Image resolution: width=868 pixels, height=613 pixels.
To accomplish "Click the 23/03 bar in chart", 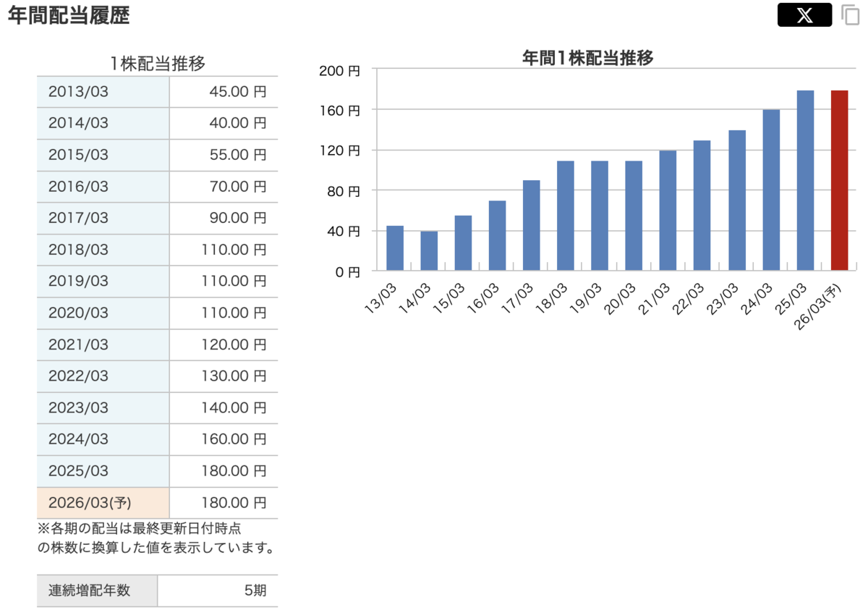I will click(736, 200).
